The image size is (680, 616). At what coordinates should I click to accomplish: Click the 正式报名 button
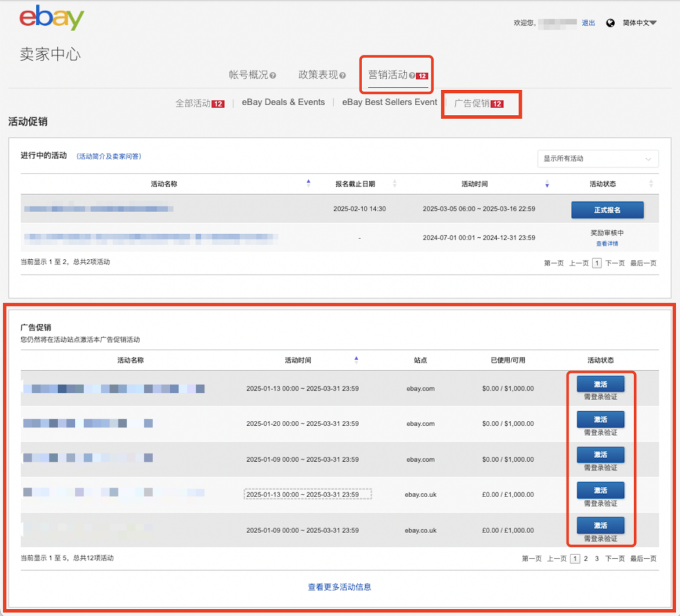tap(607, 210)
